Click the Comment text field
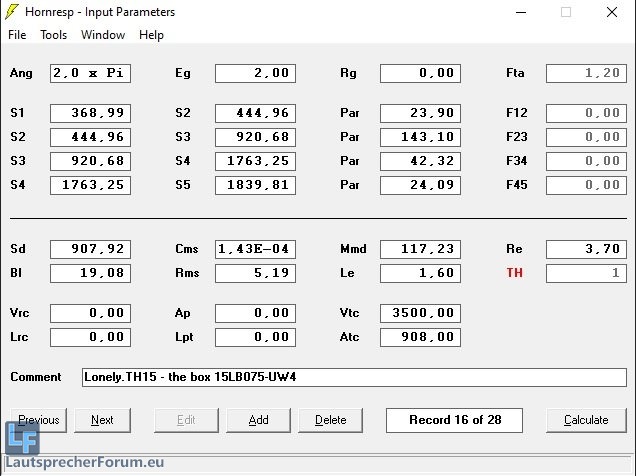This screenshot has height=476, width=636. tap(354, 377)
